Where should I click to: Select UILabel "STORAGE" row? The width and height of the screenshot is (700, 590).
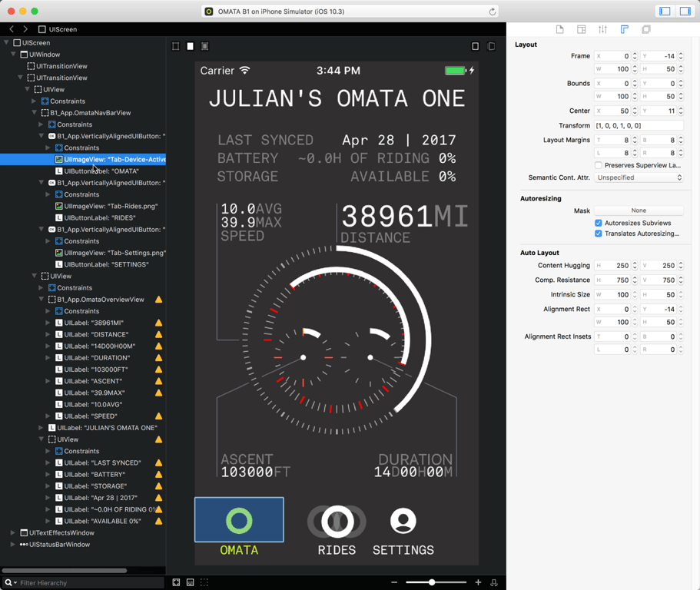tap(83, 486)
